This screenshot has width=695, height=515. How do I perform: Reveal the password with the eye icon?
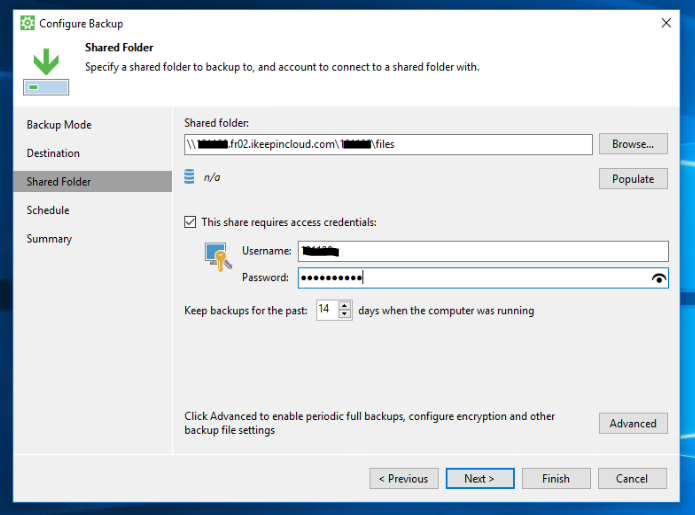coord(659,278)
